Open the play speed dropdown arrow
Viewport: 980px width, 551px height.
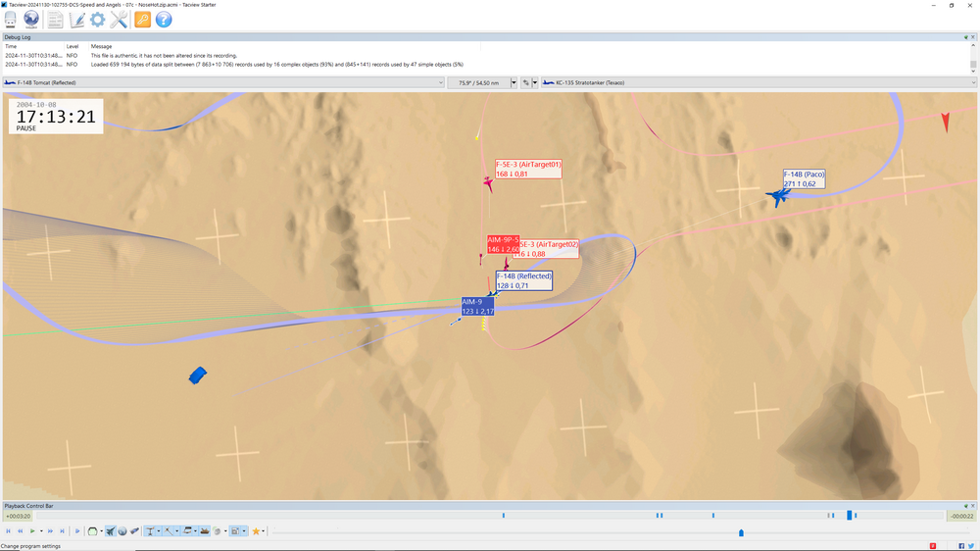pyautogui.click(x=41, y=531)
